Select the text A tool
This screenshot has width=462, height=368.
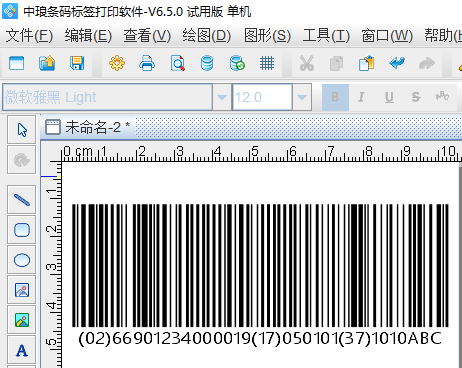pyautogui.click(x=22, y=350)
